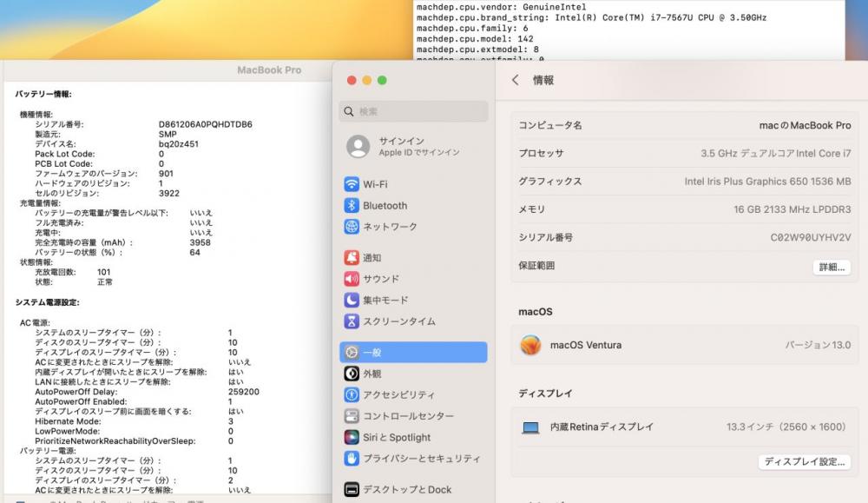Image resolution: width=868 pixels, height=503 pixels.
Task: Select Bluetooth label in sidebar
Action: (385, 206)
